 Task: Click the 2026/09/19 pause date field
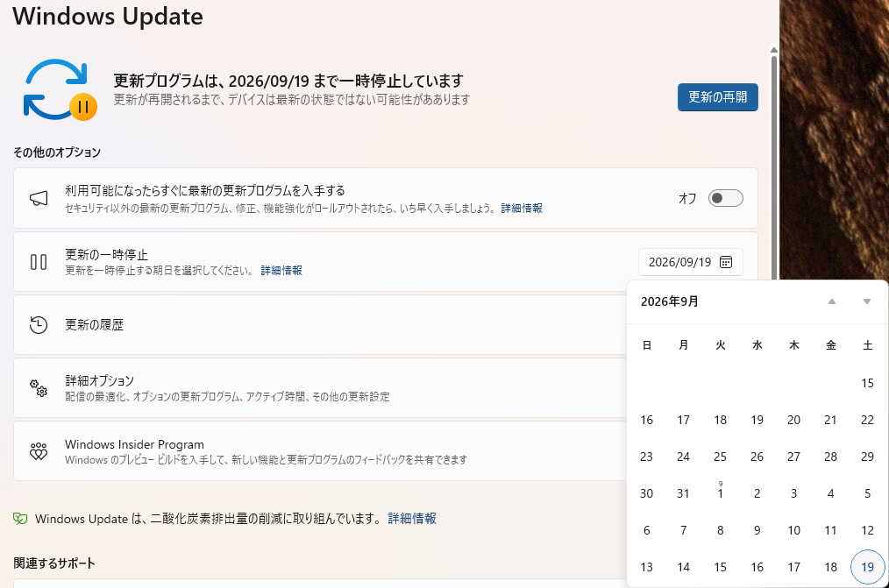pyautogui.click(x=691, y=262)
